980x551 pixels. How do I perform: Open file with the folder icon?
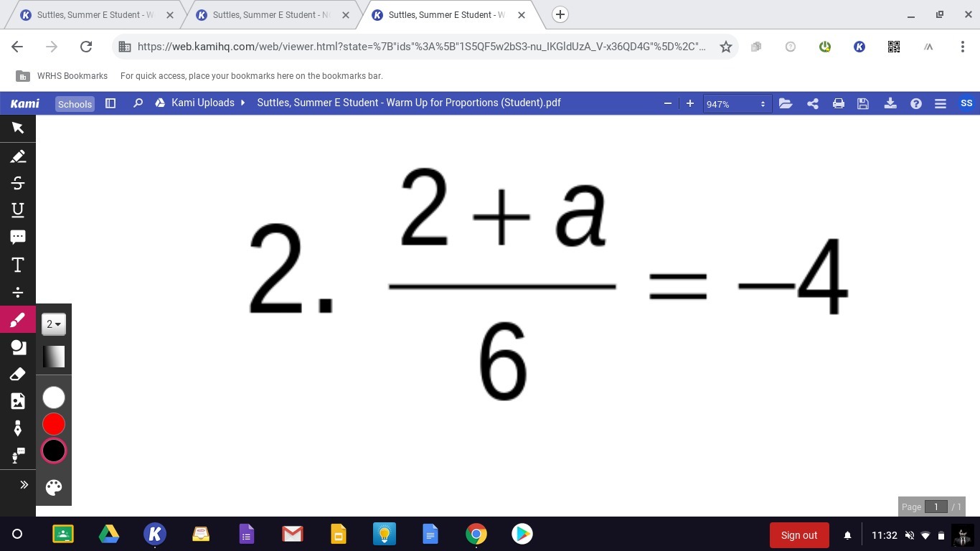coord(786,103)
